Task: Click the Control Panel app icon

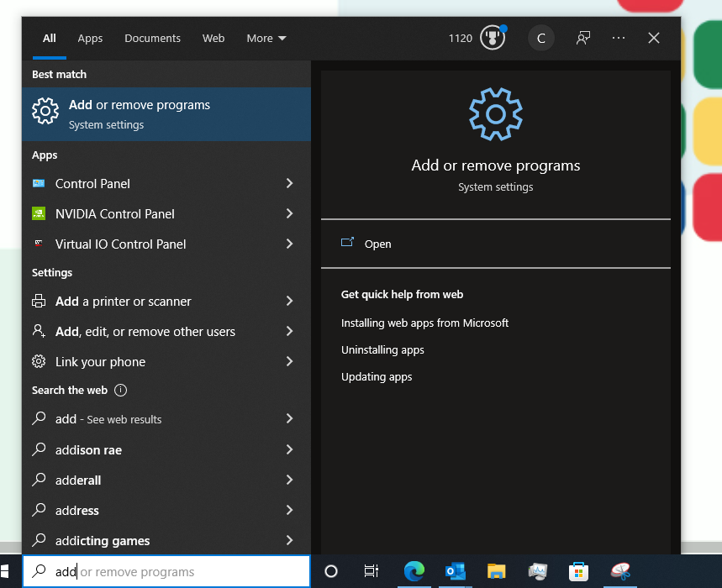Action: coord(39,184)
